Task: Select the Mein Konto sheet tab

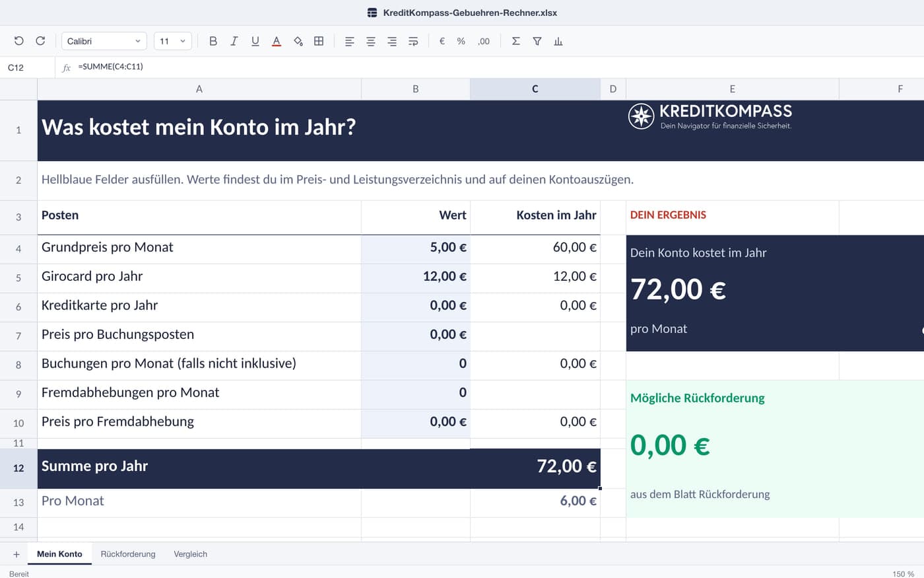Action: pos(59,554)
